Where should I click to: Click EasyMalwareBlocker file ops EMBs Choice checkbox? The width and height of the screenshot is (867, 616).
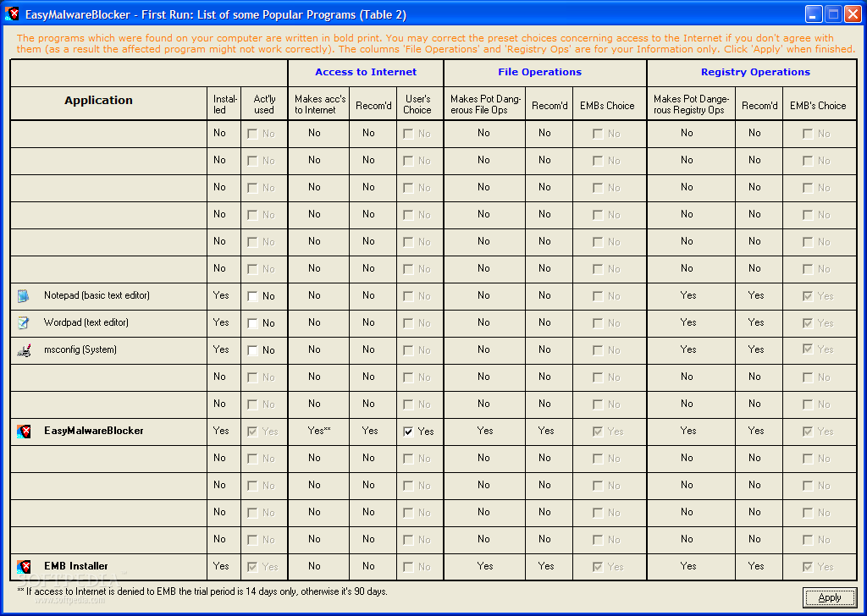tap(597, 432)
